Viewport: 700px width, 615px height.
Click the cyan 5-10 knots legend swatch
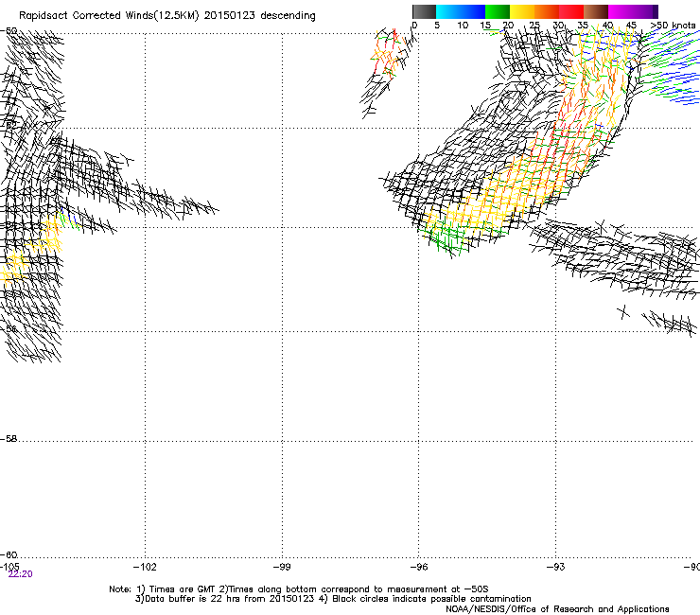coord(448,11)
